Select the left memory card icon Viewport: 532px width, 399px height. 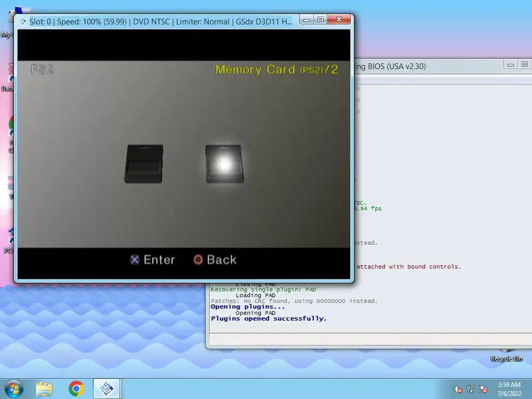click(x=144, y=164)
